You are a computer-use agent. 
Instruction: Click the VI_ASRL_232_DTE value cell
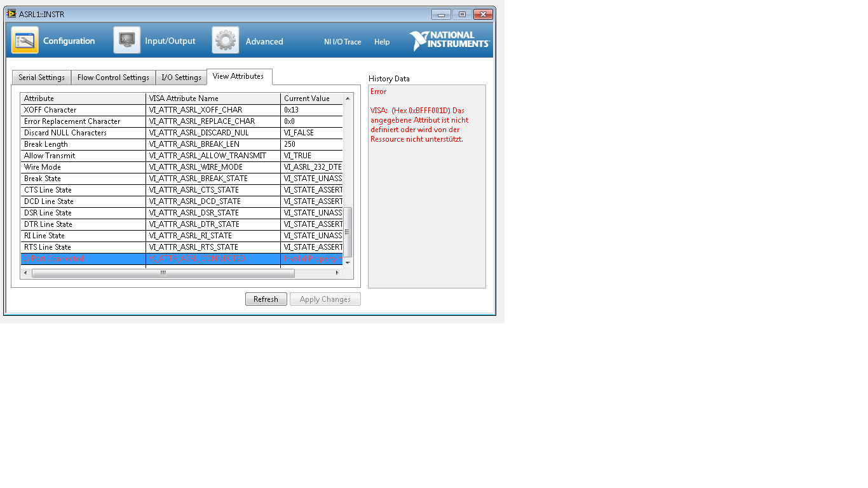(312, 167)
